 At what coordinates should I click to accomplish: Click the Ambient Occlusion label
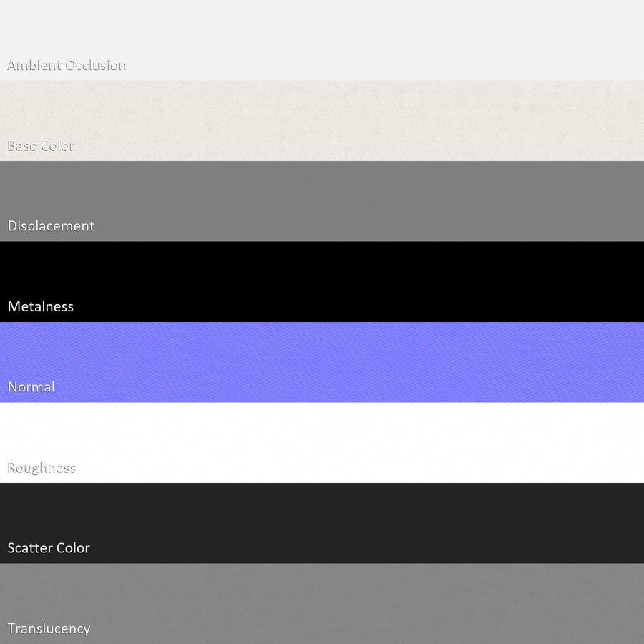[67, 65]
